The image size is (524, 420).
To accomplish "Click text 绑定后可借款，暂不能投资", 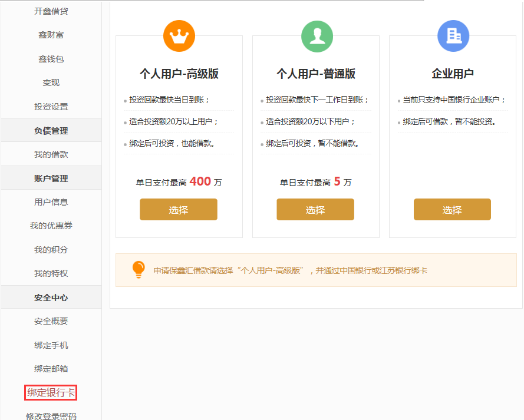I will [x=450, y=121].
